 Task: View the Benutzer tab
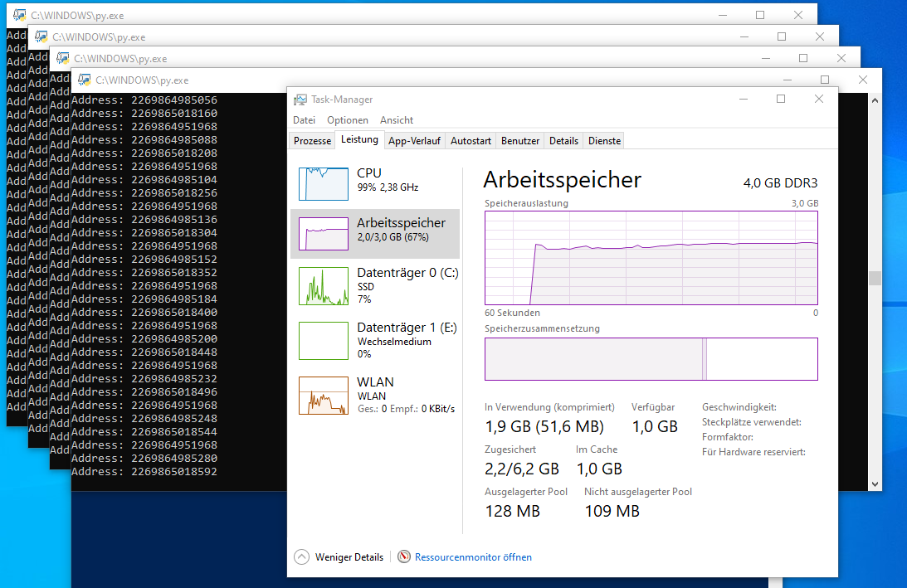519,140
